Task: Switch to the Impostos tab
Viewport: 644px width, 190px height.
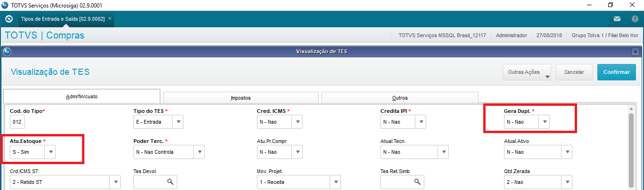Action: [240, 98]
